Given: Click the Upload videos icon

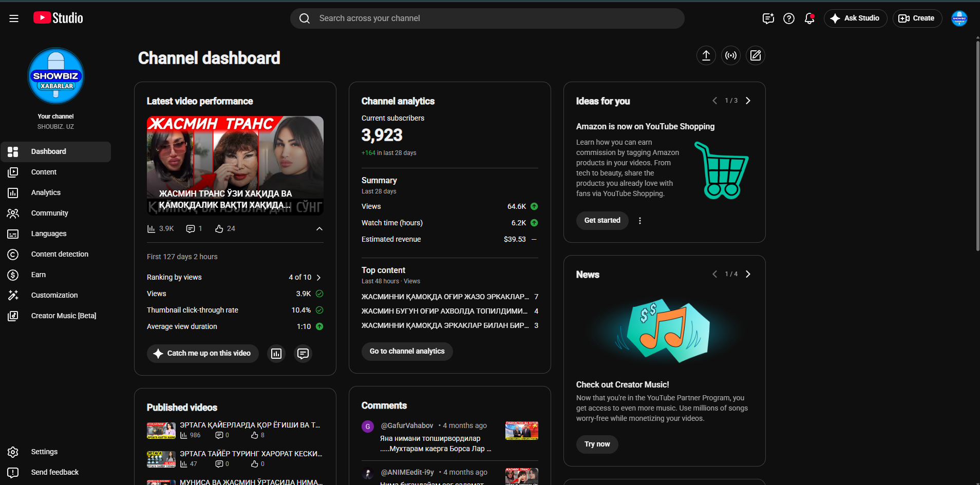Looking at the screenshot, I should (706, 55).
